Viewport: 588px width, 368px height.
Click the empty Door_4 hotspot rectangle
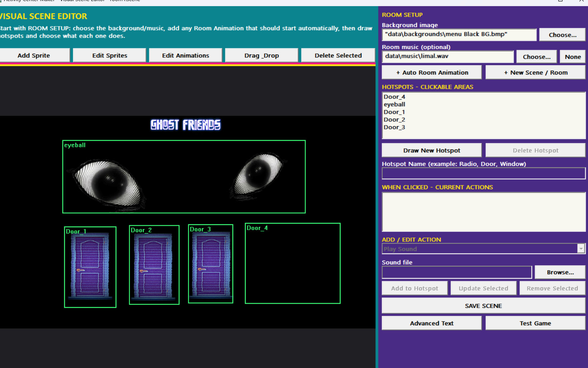(x=293, y=263)
